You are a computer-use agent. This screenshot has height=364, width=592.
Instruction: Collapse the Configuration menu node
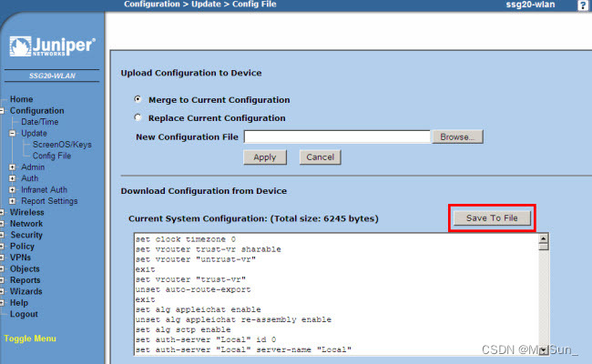pyautogui.click(x=2, y=110)
